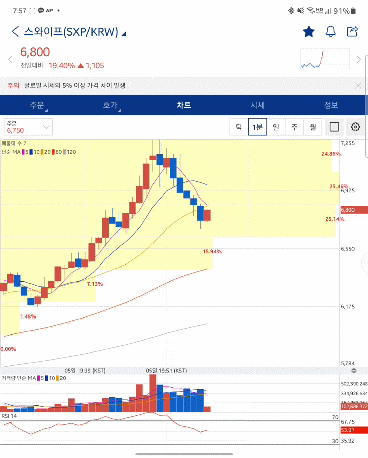Image resolution: width=368 pixels, height=458 pixels.
Task: Click the 7.13% label on chart
Action: coord(95,284)
